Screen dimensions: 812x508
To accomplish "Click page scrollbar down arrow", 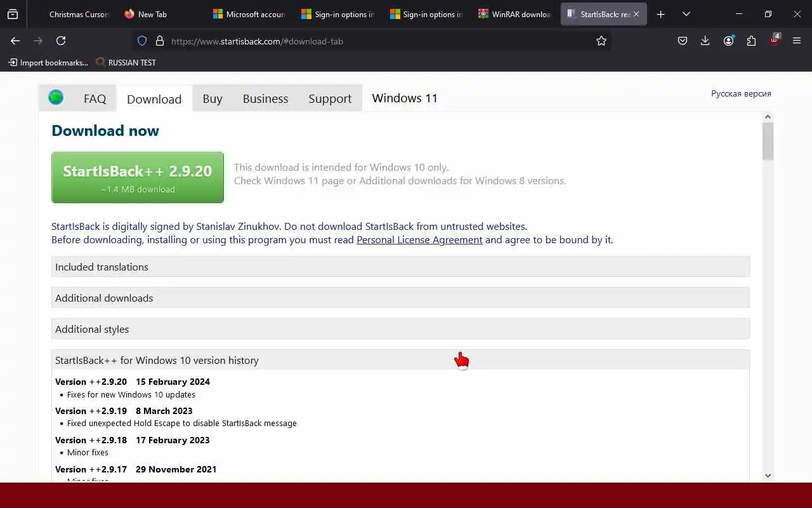I will click(x=768, y=475).
